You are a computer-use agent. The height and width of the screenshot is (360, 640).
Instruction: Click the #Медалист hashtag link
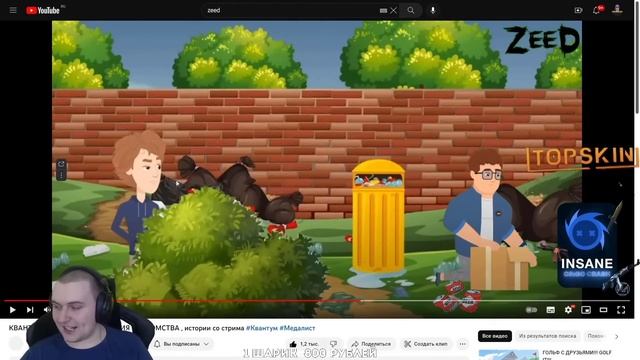click(x=297, y=328)
